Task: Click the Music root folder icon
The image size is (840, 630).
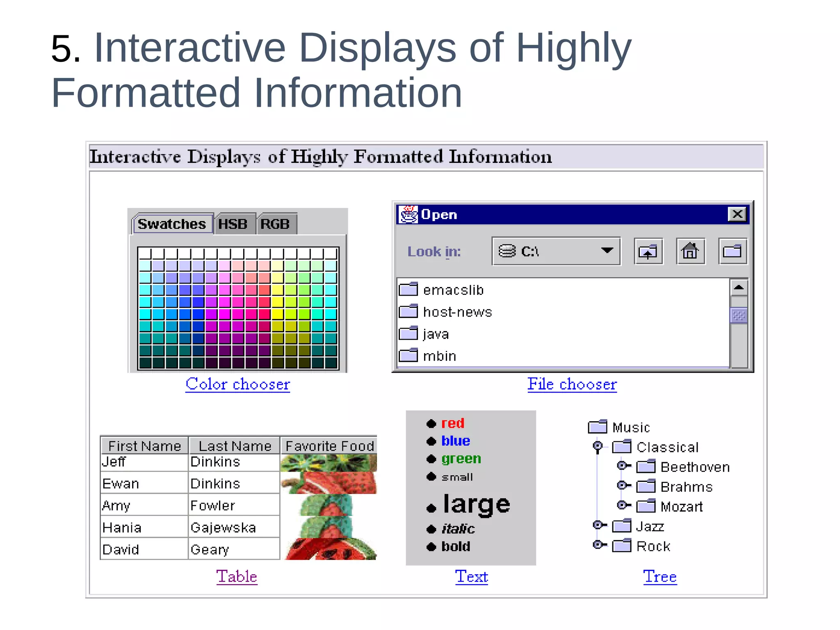Action: pyautogui.click(x=598, y=427)
